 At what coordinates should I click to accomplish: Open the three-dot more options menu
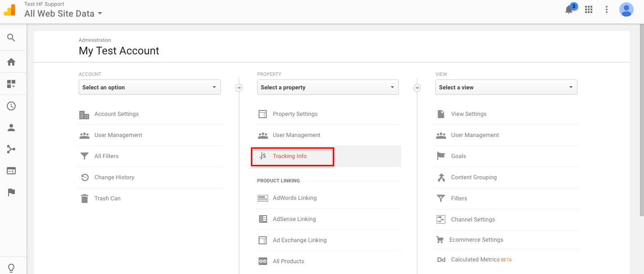(607, 9)
